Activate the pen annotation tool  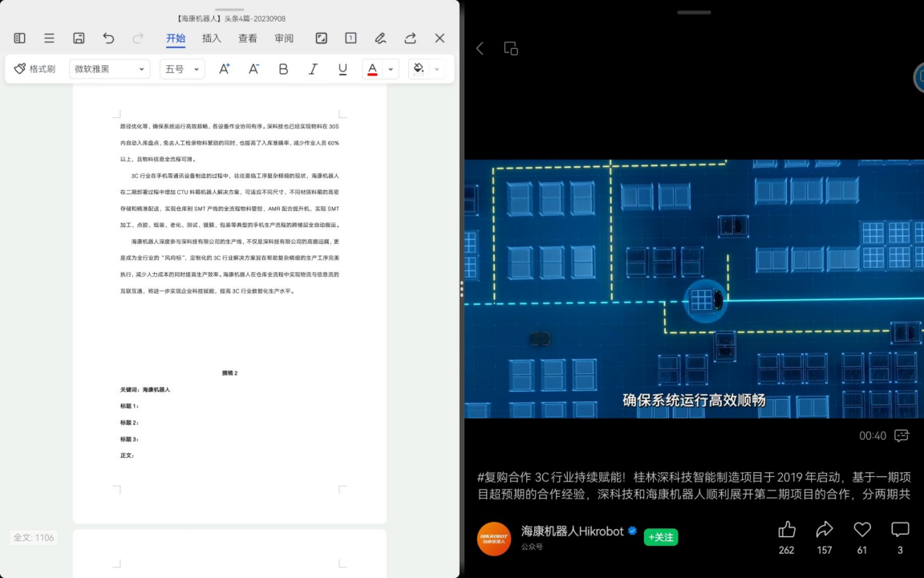point(380,39)
